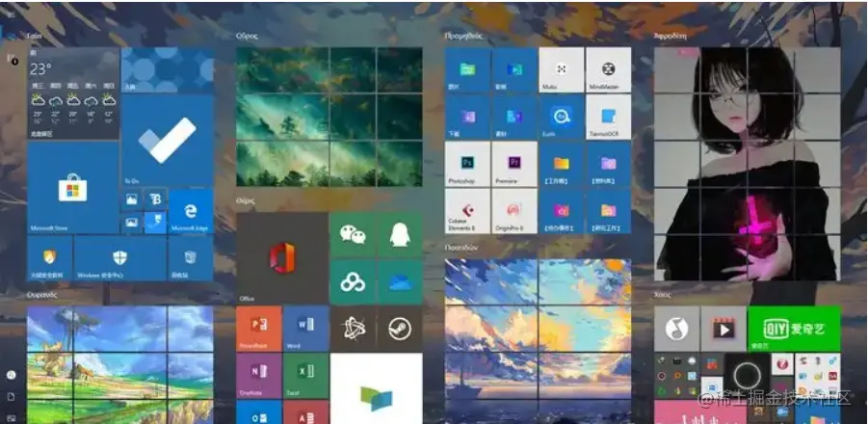Click the sunset clouds picture tile
Image resolution: width=868 pixels, height=424 pixels.
(x=539, y=341)
